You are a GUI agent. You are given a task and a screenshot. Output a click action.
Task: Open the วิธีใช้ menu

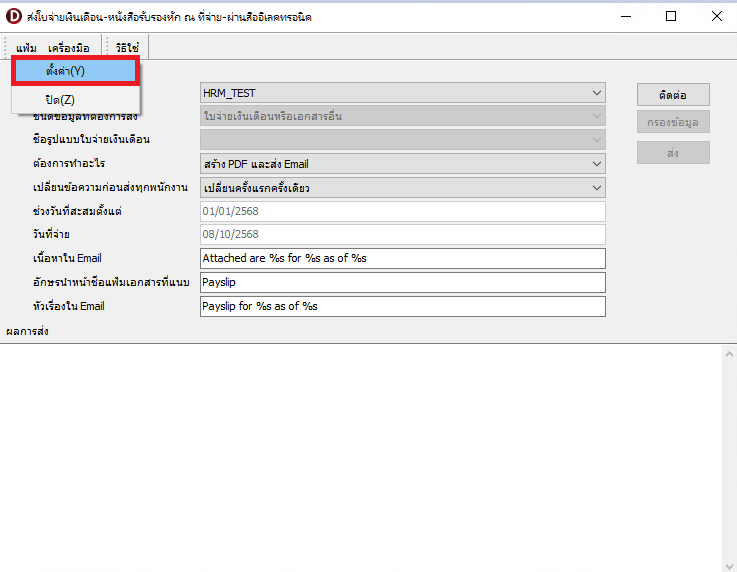127,47
